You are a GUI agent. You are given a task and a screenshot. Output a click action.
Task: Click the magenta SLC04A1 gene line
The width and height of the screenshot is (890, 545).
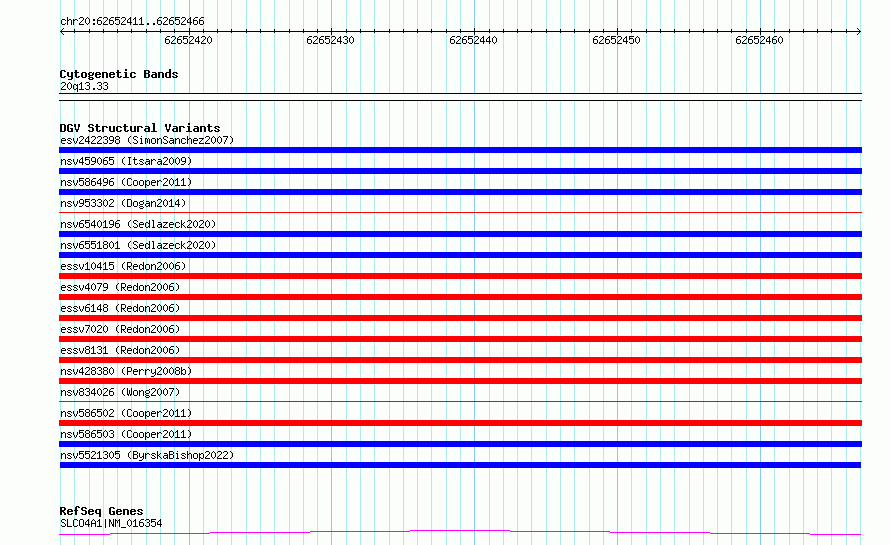tap(460, 532)
